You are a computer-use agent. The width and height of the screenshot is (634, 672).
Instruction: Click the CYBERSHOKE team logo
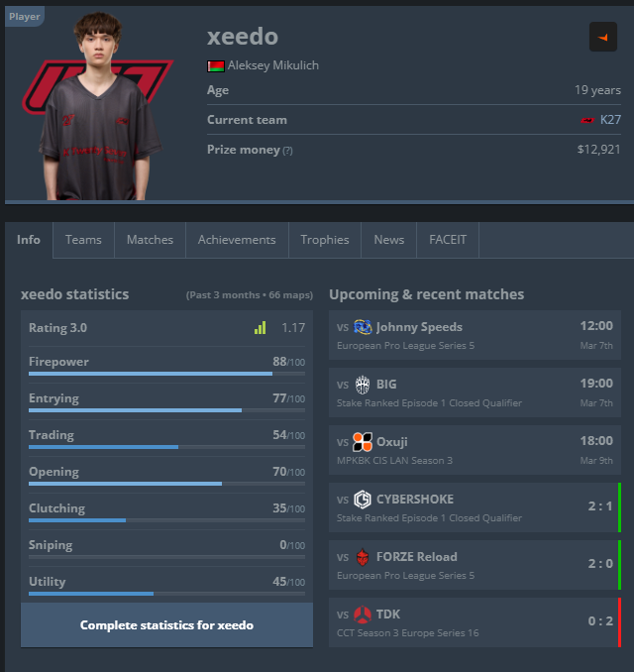pyautogui.click(x=363, y=500)
